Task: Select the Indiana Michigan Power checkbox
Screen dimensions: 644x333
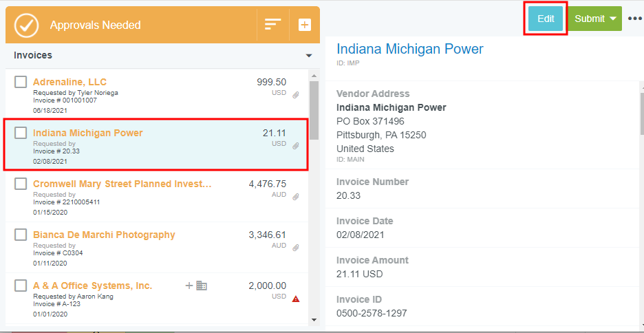Action: tap(21, 133)
